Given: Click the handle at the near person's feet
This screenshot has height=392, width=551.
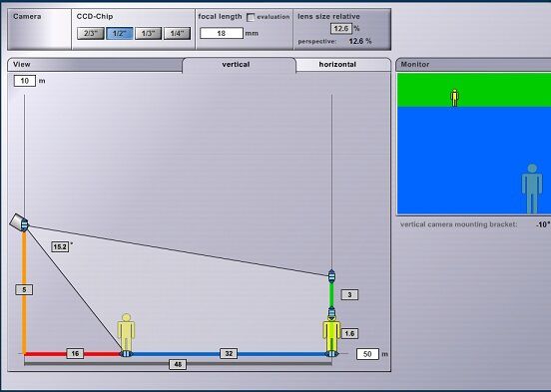Looking at the screenshot, I should 126,354.
